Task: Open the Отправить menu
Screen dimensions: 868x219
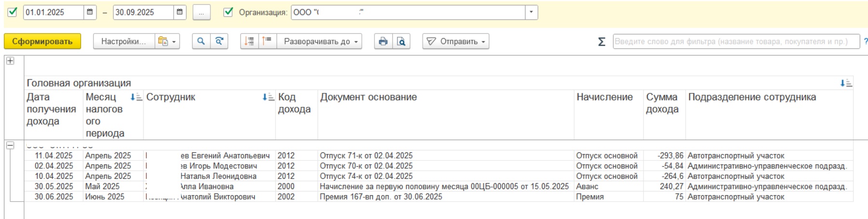Action: point(455,42)
